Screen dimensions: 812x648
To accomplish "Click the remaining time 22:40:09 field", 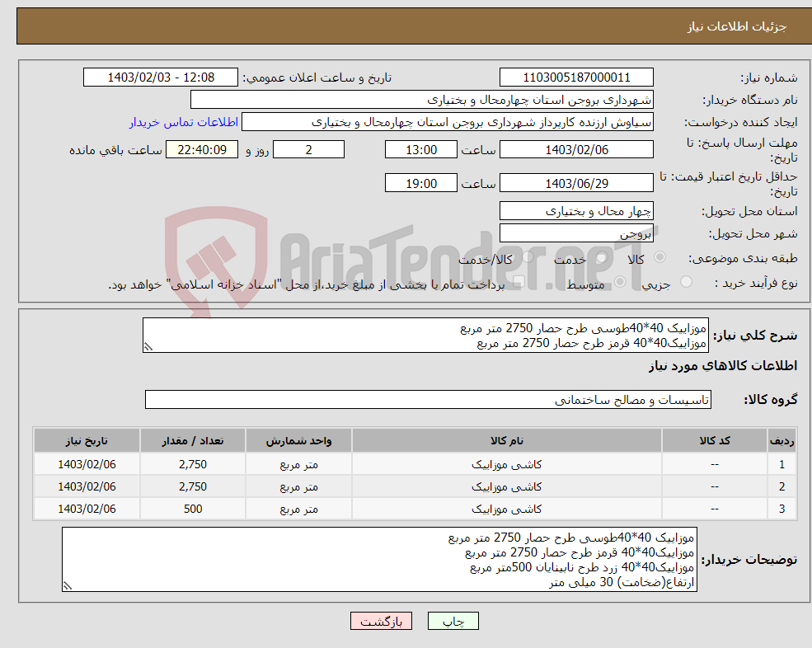I will tap(202, 150).
